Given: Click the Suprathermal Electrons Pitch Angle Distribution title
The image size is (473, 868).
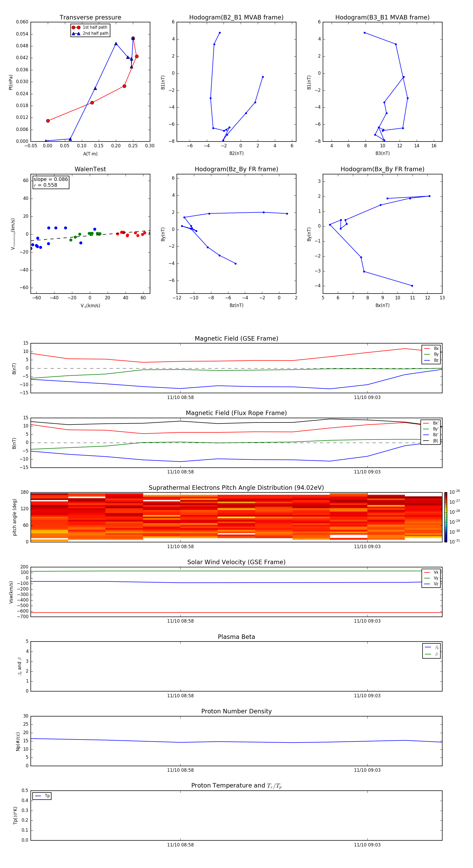Looking at the screenshot, I should pos(236,488).
